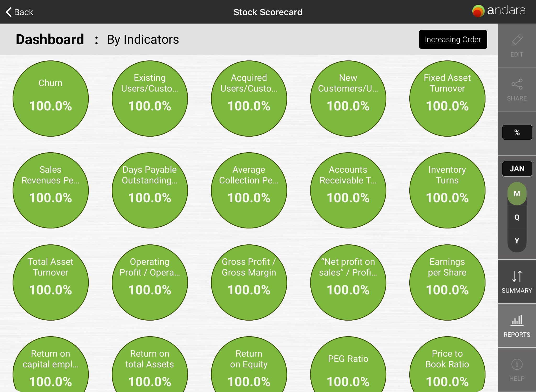Open the Help info icon
Image resolution: width=536 pixels, height=392 pixels.
click(x=517, y=365)
